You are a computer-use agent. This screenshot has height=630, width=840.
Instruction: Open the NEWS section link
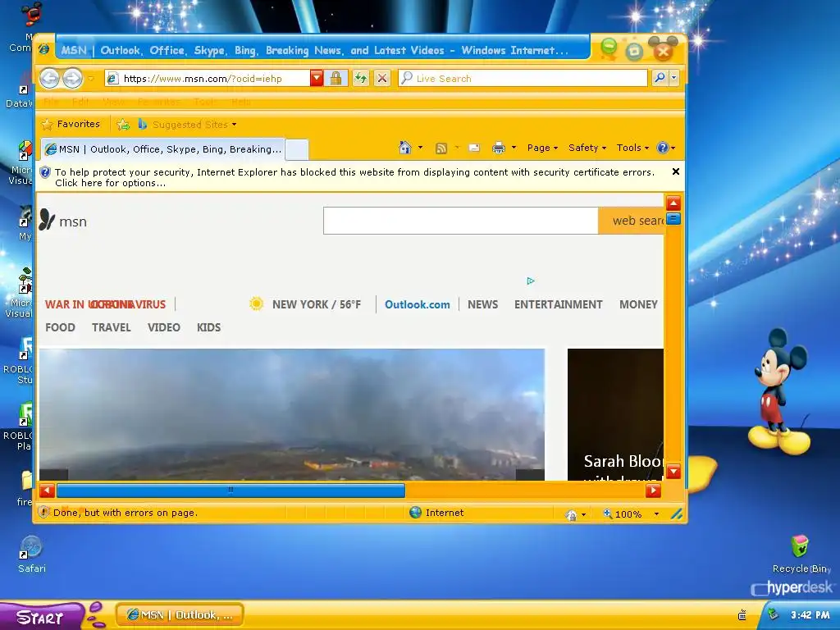[x=482, y=304]
